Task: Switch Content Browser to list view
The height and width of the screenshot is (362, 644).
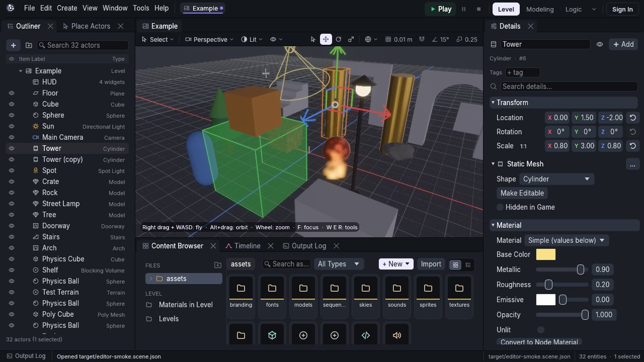Action: tap(468, 264)
